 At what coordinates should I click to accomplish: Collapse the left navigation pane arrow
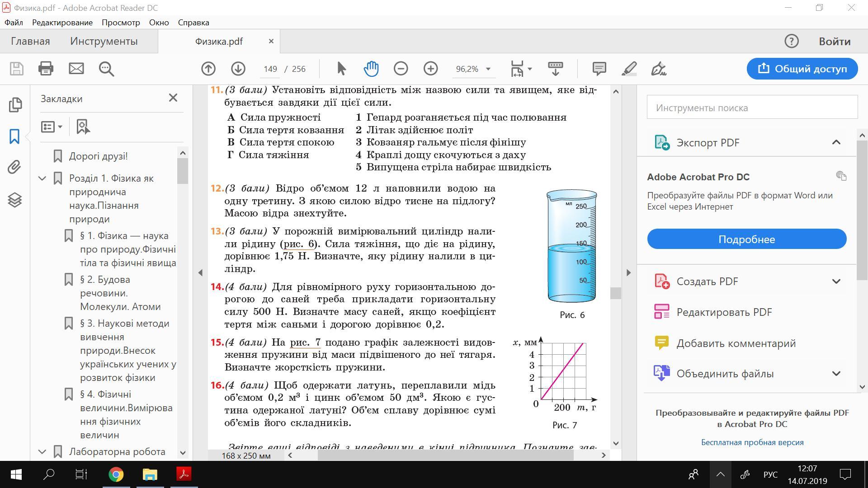click(x=201, y=272)
